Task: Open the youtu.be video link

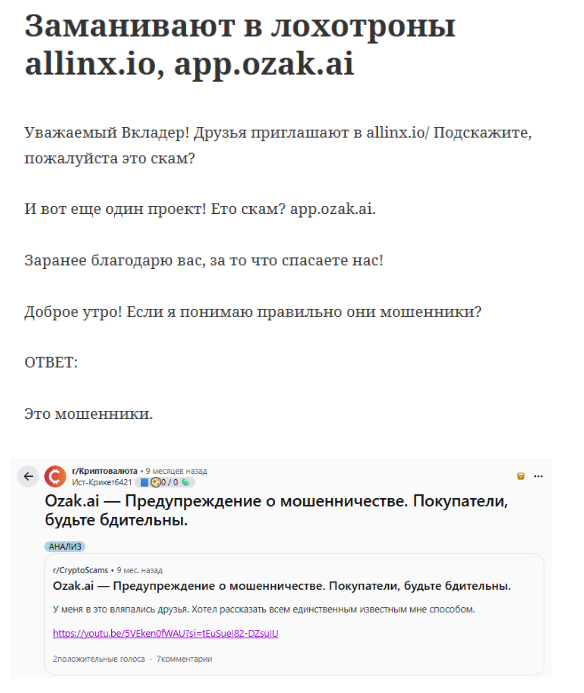Action: [165, 633]
